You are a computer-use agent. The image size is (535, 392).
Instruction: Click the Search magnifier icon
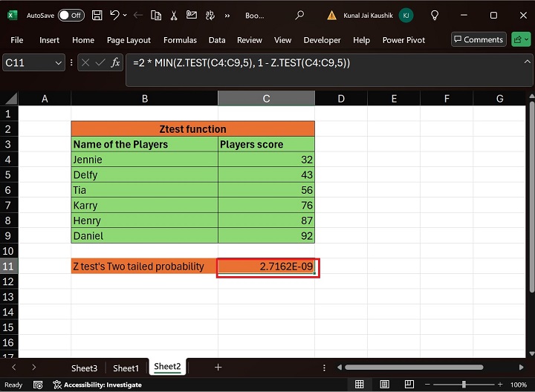[299, 16]
